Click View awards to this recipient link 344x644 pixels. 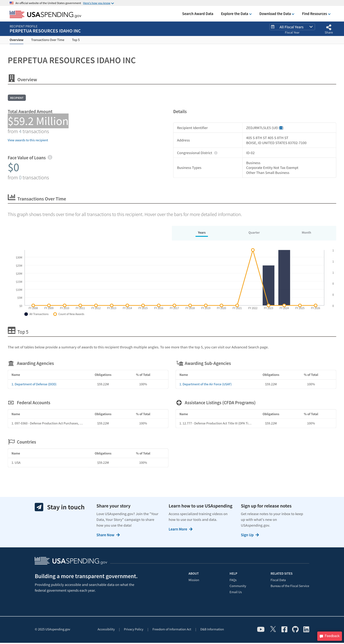28,140
